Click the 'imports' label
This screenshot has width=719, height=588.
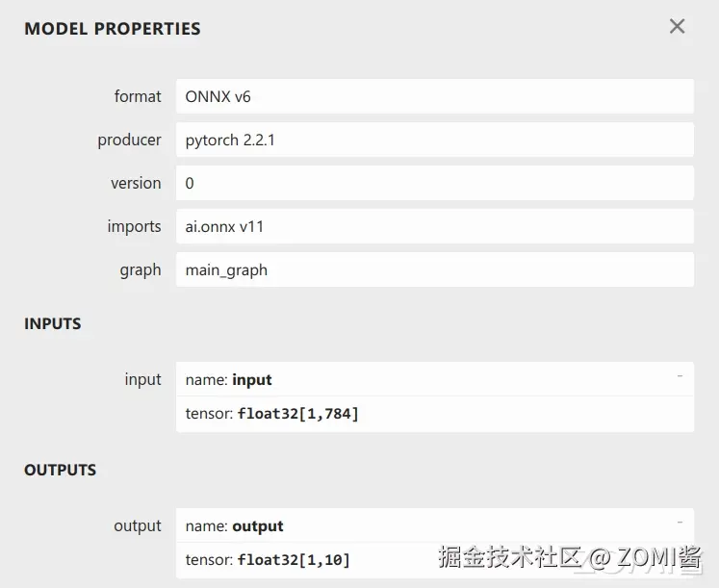tap(135, 226)
